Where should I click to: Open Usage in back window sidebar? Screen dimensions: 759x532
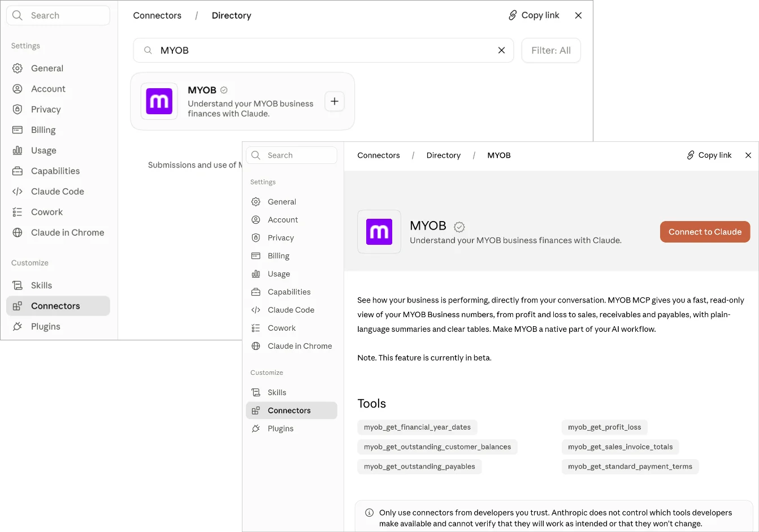[58, 150]
